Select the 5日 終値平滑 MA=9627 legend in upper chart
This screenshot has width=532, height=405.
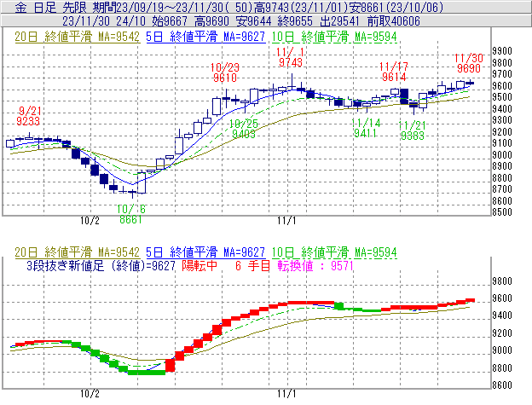pyautogui.click(x=205, y=37)
